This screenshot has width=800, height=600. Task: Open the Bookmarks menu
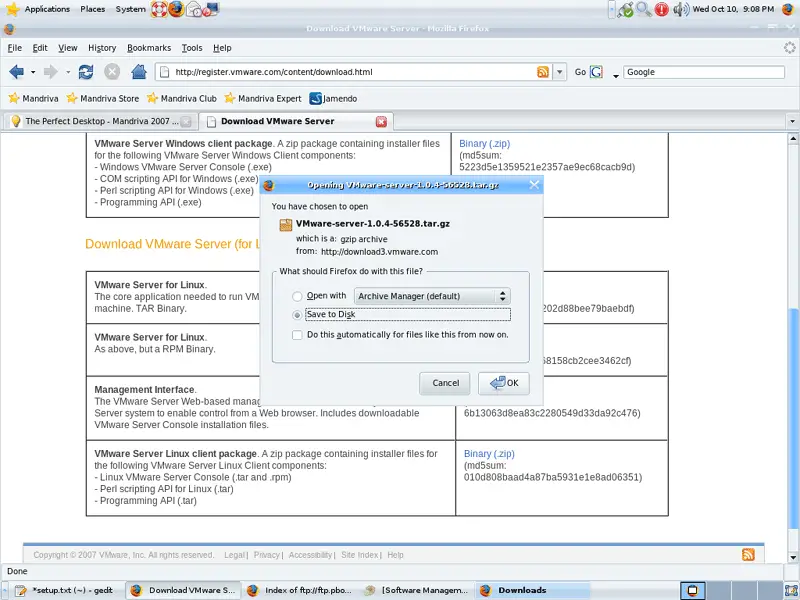coord(149,48)
